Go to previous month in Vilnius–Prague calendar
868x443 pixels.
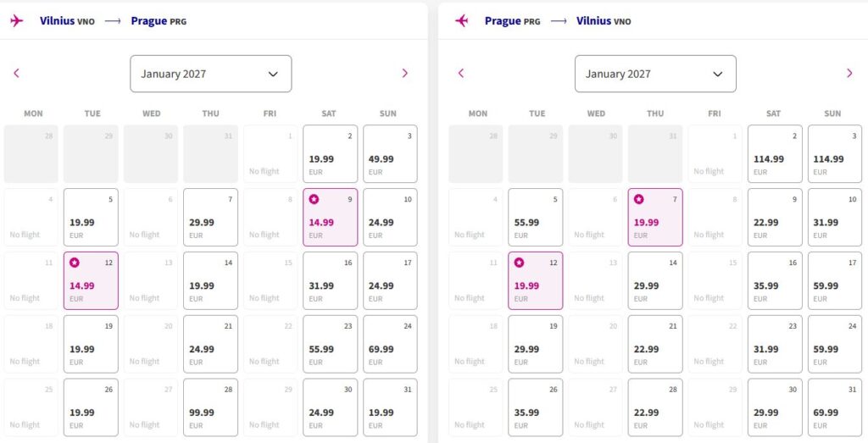pyautogui.click(x=17, y=73)
